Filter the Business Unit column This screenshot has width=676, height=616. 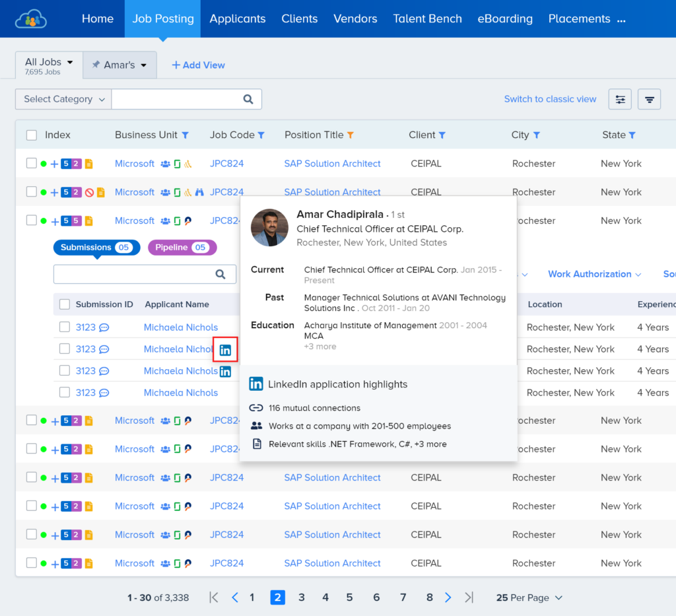click(186, 135)
